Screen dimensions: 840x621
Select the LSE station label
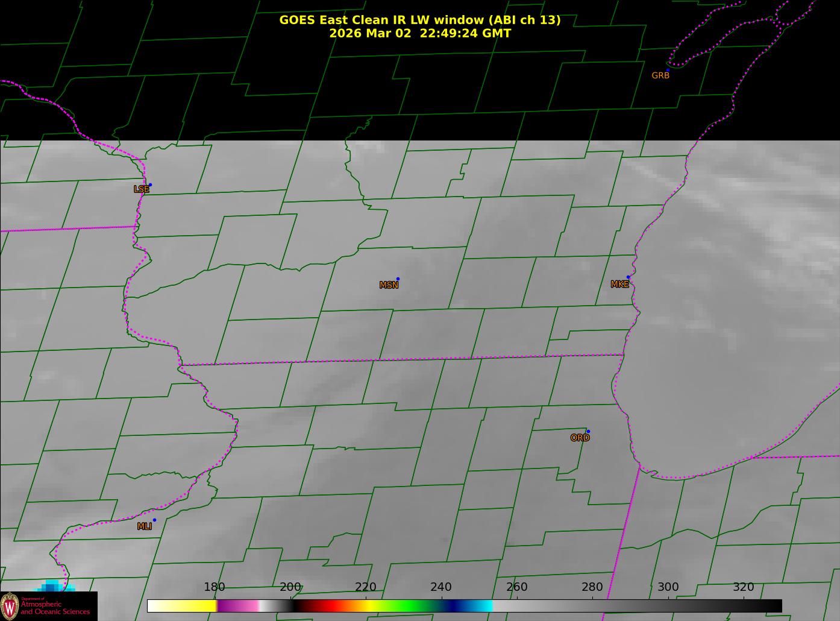tap(141, 189)
